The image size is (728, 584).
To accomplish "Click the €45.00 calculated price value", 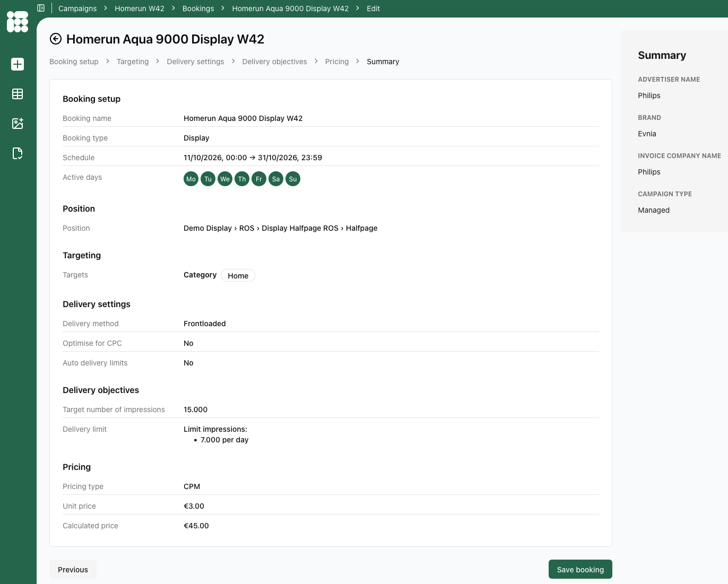I will [x=196, y=526].
